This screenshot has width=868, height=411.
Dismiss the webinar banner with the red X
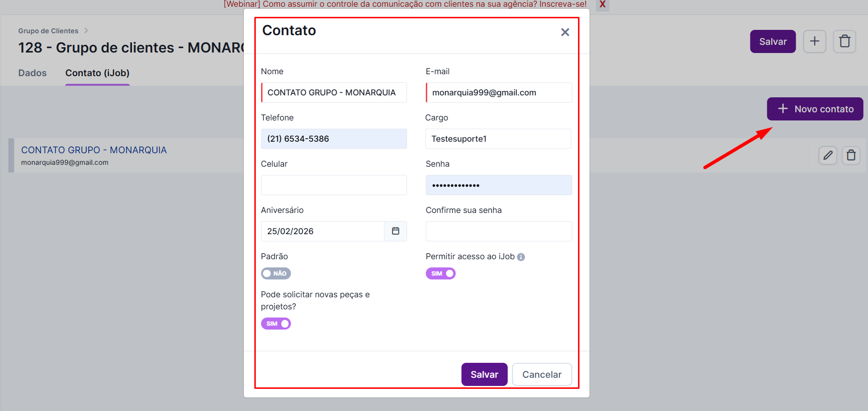coord(602,5)
